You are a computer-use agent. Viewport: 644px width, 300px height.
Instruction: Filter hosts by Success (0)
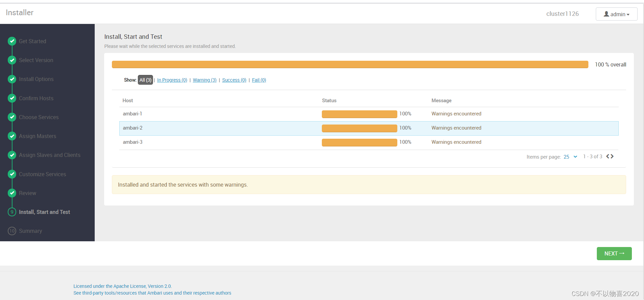pos(234,80)
